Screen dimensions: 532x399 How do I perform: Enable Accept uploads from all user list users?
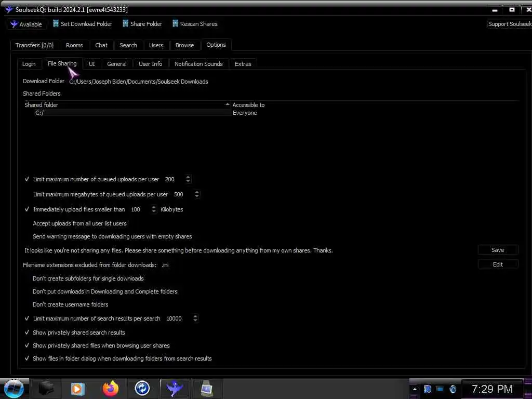point(27,223)
